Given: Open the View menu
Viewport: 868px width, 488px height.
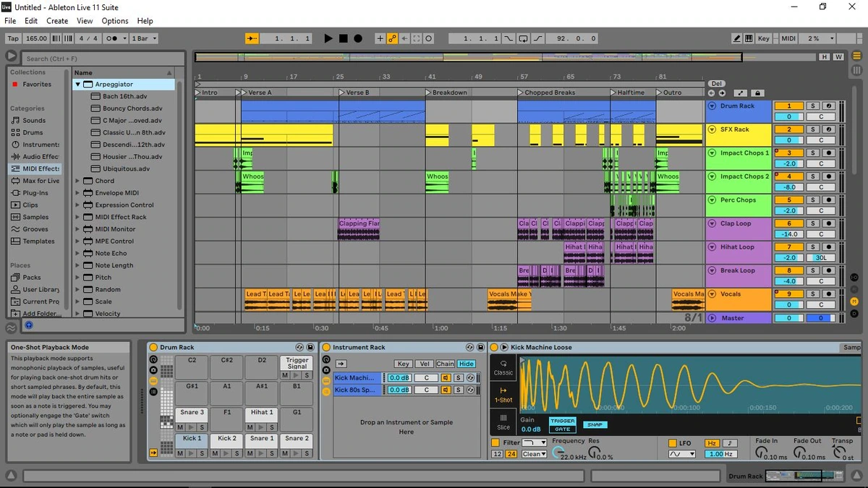Looking at the screenshot, I should coord(85,21).
